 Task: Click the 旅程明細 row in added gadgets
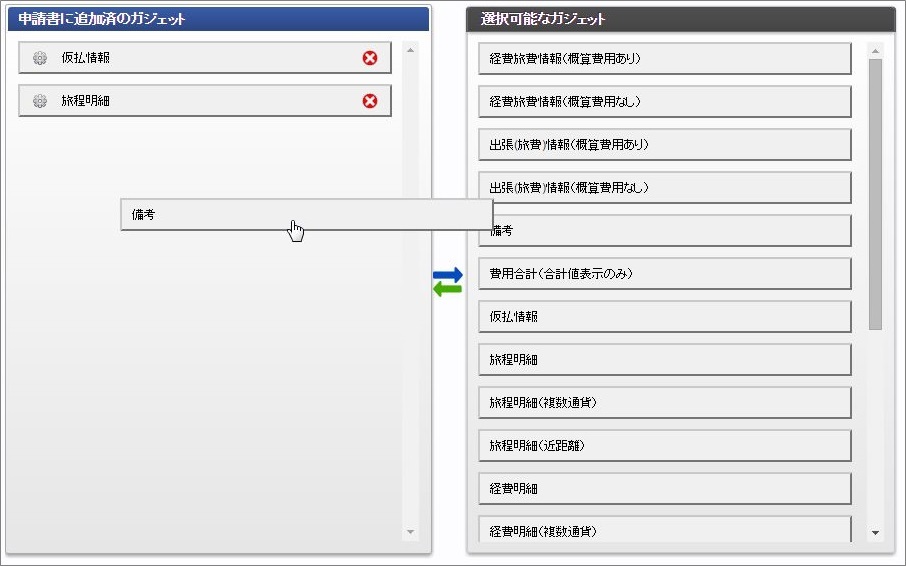pyautogui.click(x=205, y=101)
